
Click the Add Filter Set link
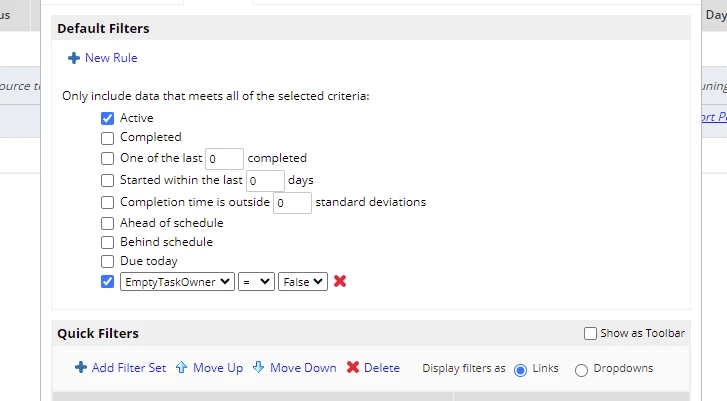coord(129,368)
